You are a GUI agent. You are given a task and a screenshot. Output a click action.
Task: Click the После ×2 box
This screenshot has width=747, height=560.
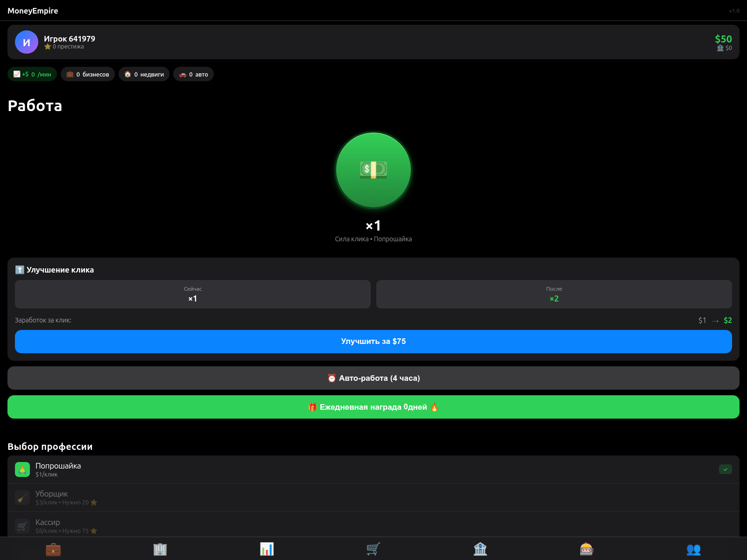(554, 294)
